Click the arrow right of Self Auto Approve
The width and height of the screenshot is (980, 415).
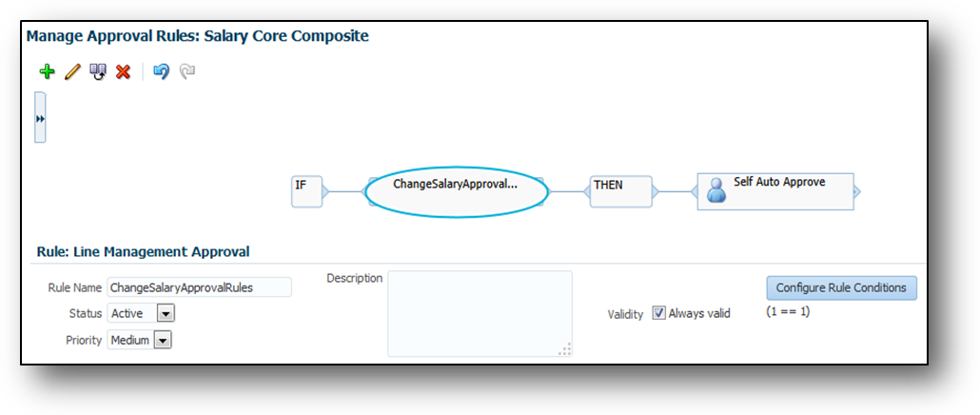tap(858, 191)
